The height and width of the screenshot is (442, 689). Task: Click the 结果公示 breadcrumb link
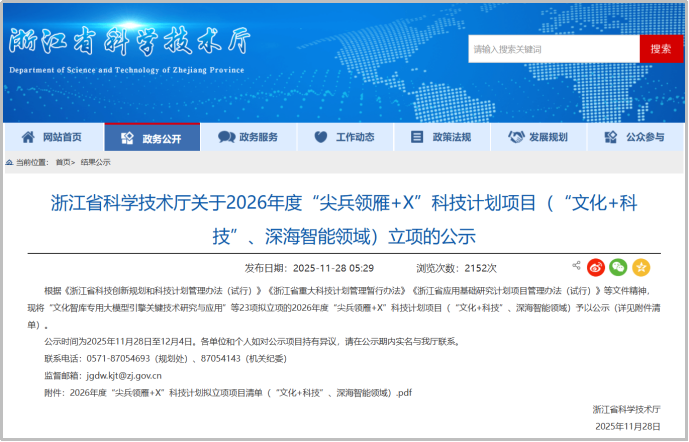click(96, 162)
